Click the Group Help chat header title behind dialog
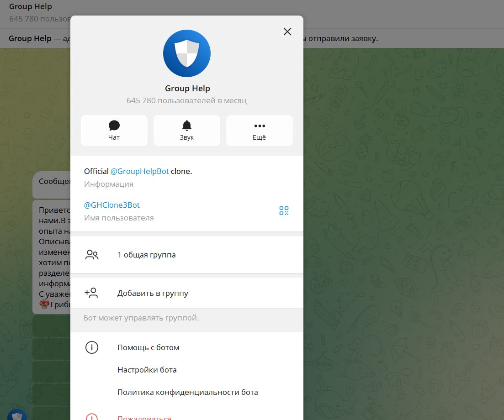504x420 pixels. [x=30, y=6]
